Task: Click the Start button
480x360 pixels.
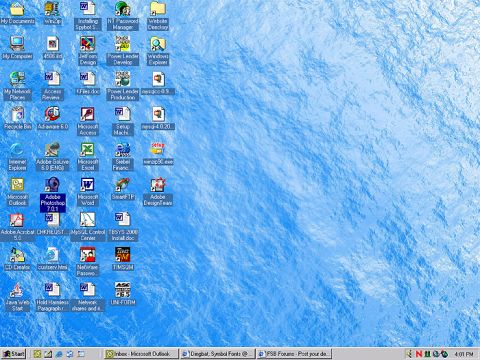Action: click(13, 354)
